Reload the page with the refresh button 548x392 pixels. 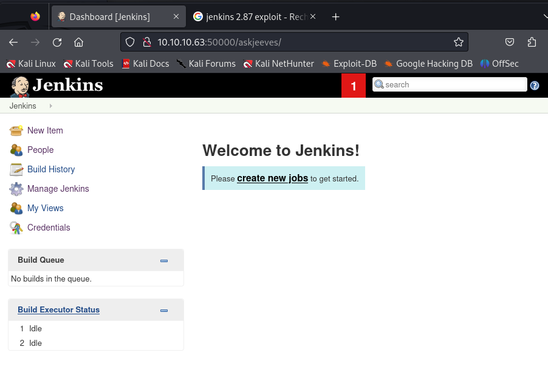(57, 42)
